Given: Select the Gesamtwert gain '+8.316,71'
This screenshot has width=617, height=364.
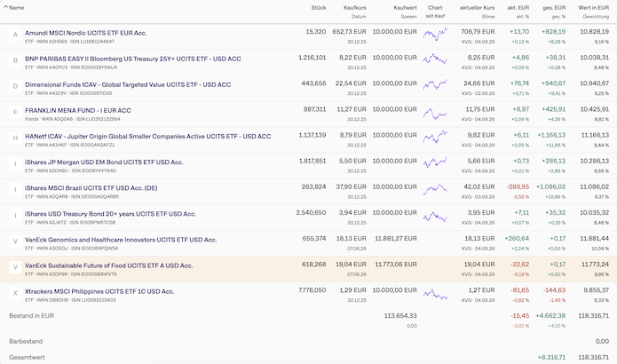Looking at the screenshot, I should 551,357.
